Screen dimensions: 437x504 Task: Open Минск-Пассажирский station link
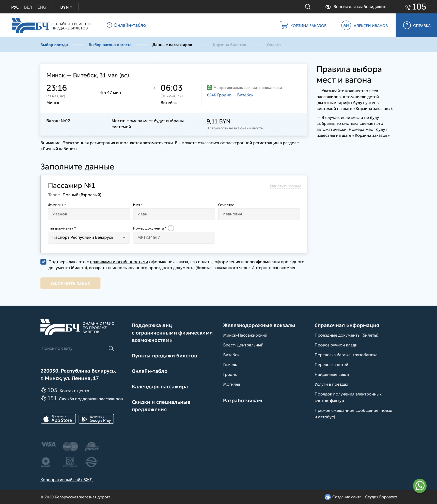pyautogui.click(x=245, y=335)
